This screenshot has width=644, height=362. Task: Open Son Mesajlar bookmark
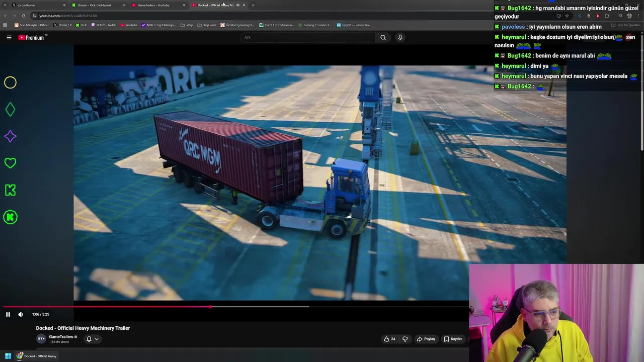(32, 25)
